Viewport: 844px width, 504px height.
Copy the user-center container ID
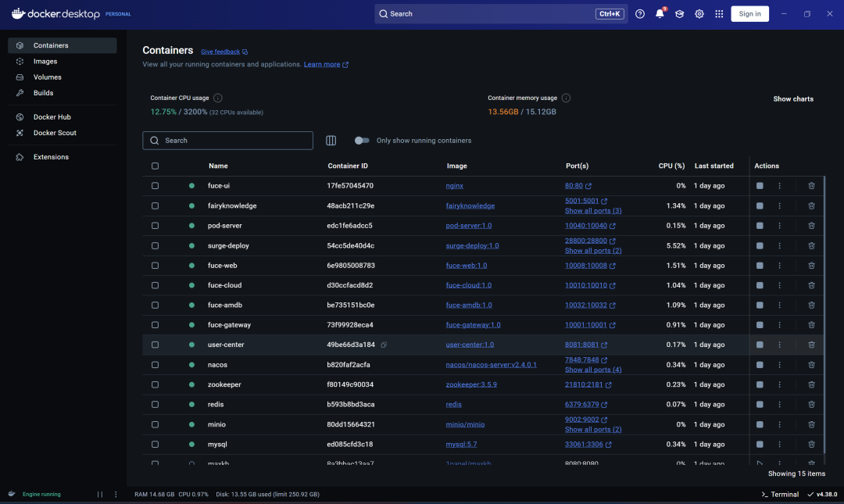[x=384, y=345]
